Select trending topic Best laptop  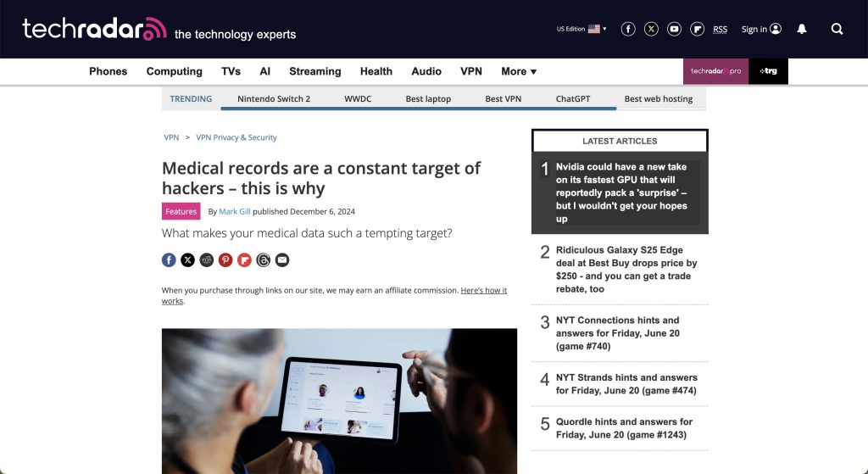tap(428, 98)
